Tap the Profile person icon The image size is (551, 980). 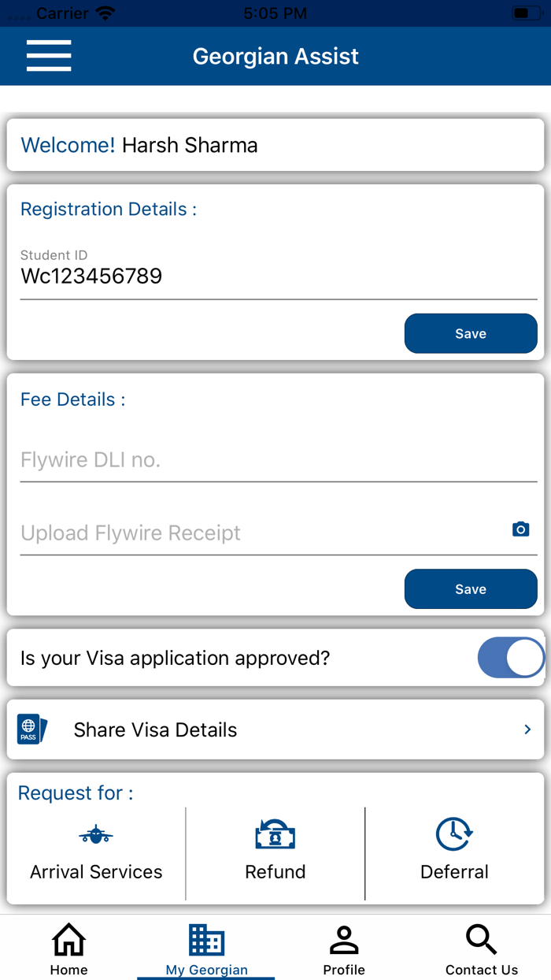[x=344, y=939]
